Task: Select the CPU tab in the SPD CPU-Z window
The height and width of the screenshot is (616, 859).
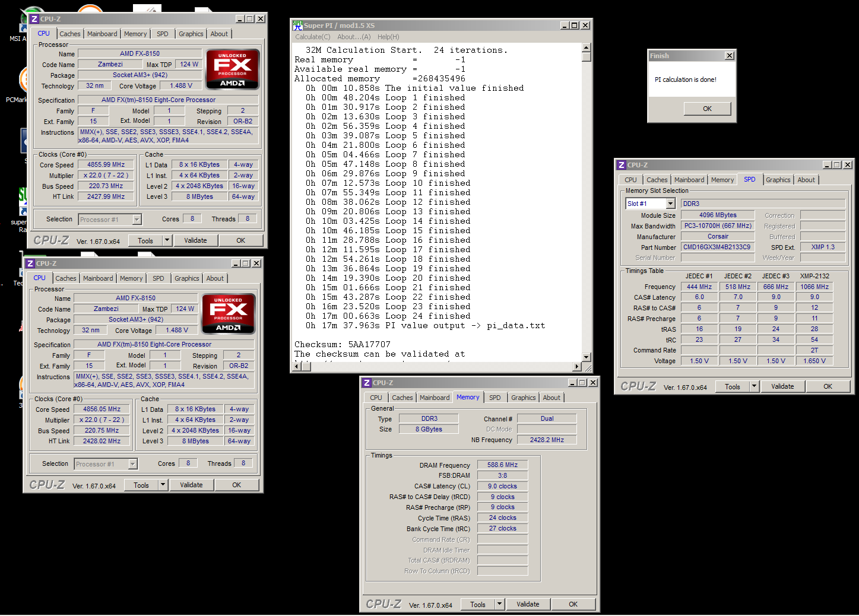Action: 630,180
